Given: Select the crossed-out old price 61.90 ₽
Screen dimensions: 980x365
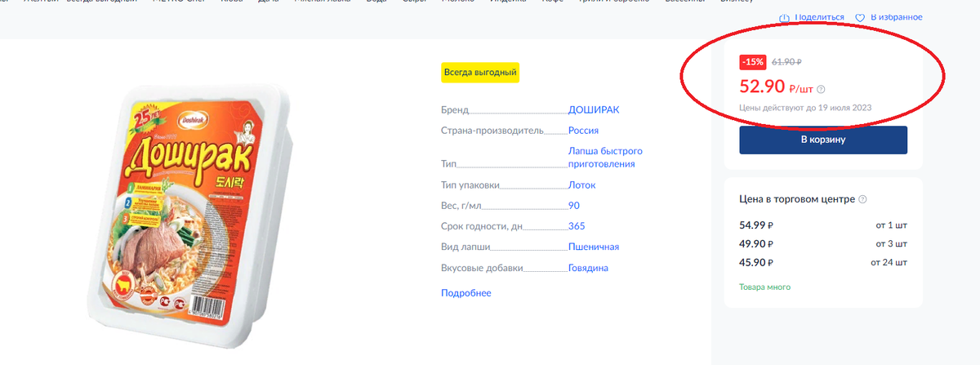Looking at the screenshot, I should click(787, 61).
